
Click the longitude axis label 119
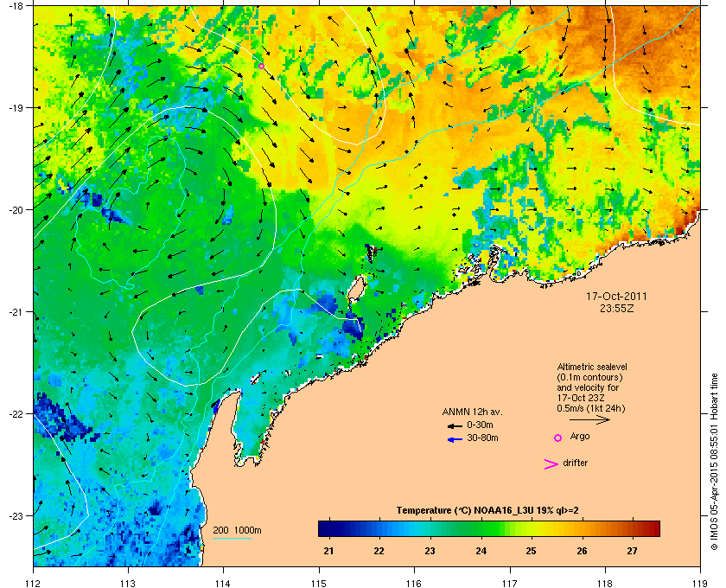coord(700,584)
